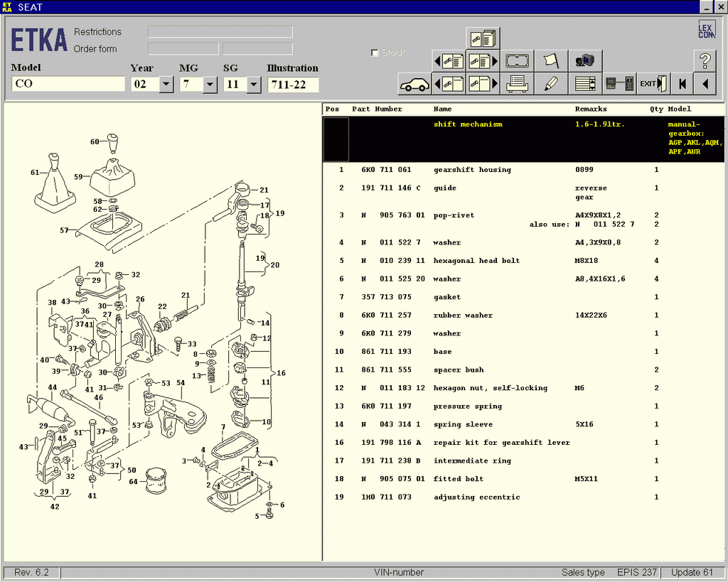Screen dimensions: 728x582
Task: Select the pop-rivet row
Action: (523, 220)
